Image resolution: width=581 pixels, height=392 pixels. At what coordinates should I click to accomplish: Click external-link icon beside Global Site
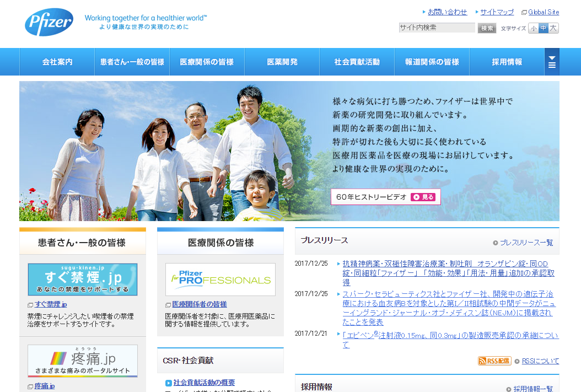click(524, 13)
